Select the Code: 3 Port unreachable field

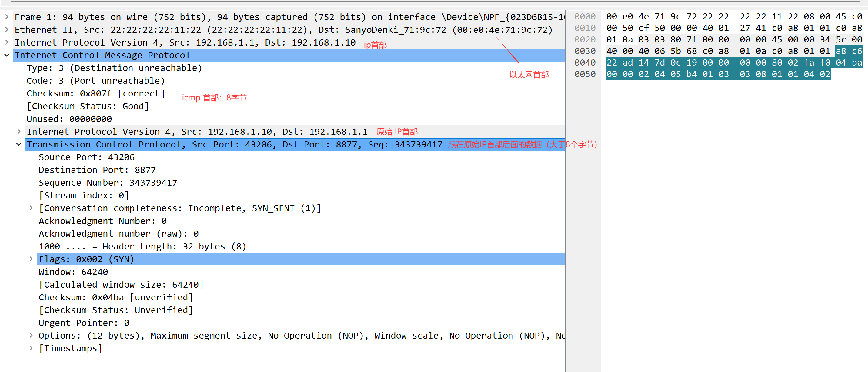pos(96,81)
